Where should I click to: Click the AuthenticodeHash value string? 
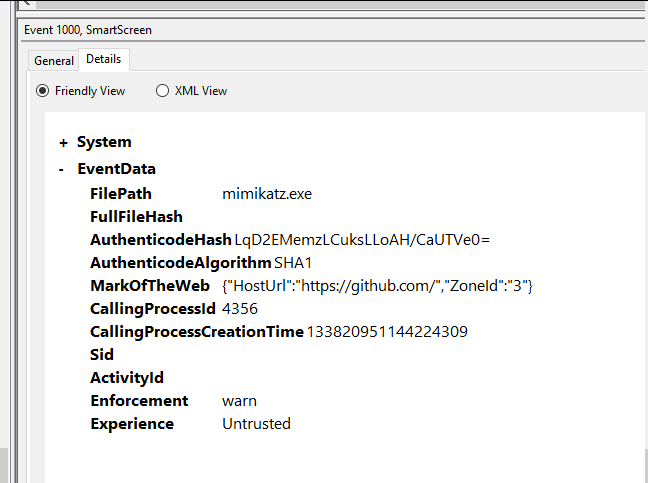tap(361, 240)
